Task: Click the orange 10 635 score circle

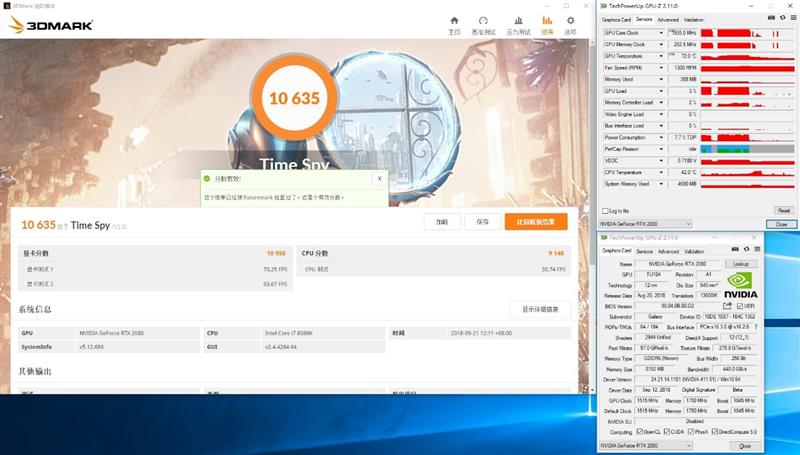Action: (294, 97)
